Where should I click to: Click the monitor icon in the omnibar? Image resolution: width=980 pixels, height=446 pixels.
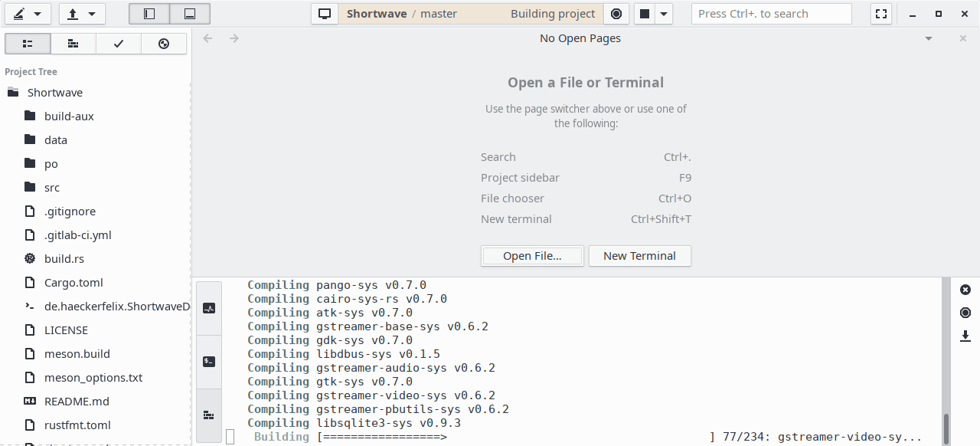click(x=325, y=14)
